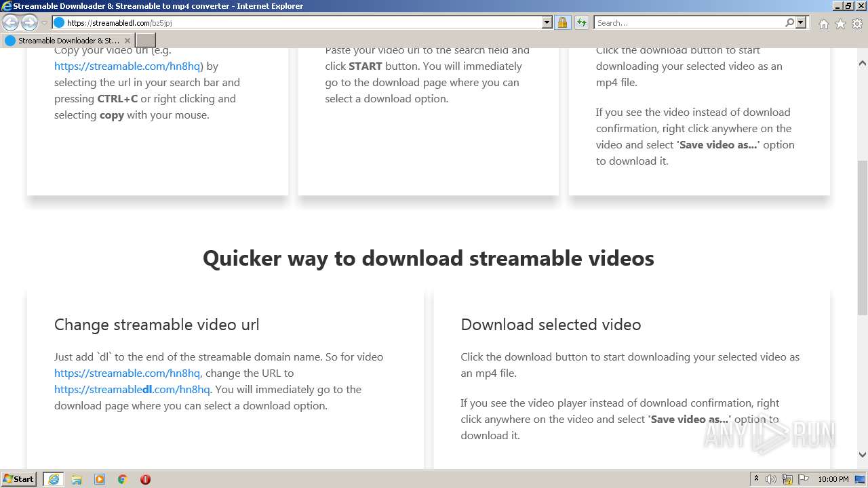Open File Explorer from the taskbar
868x488 pixels.
pos(77,479)
